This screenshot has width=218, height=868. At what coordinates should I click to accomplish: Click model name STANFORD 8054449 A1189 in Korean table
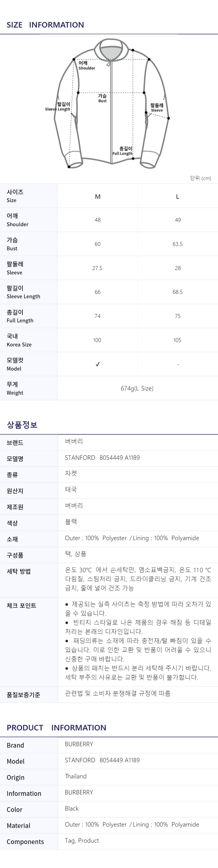[x=102, y=458]
